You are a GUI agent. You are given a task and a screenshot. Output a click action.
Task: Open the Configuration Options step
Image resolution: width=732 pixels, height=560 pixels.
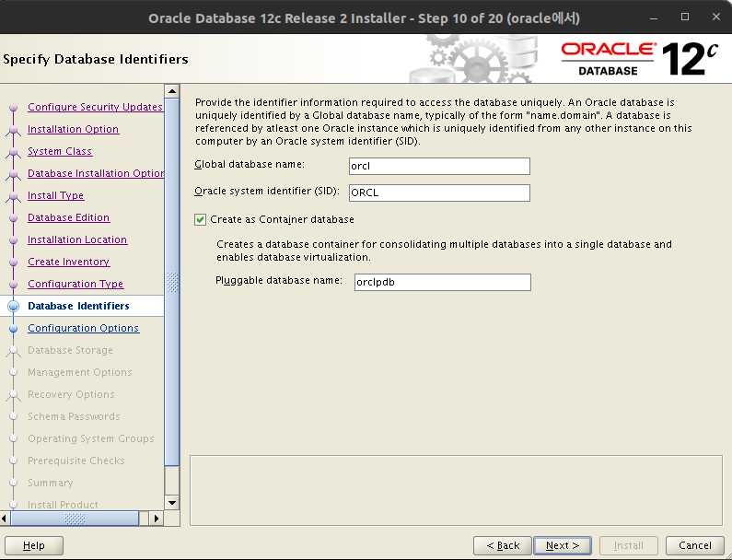(x=83, y=328)
